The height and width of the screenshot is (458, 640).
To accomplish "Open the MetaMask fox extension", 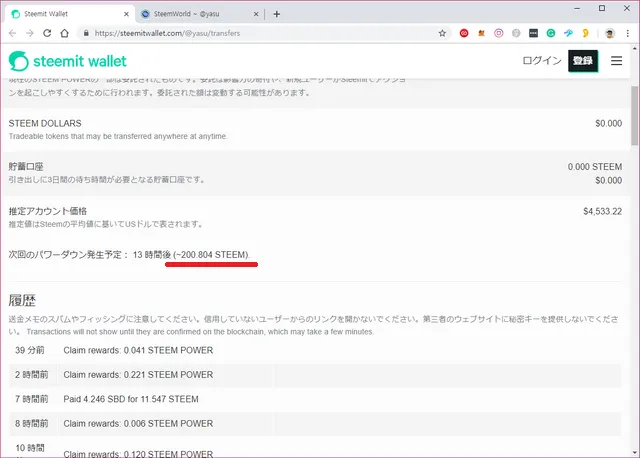I will tap(481, 33).
